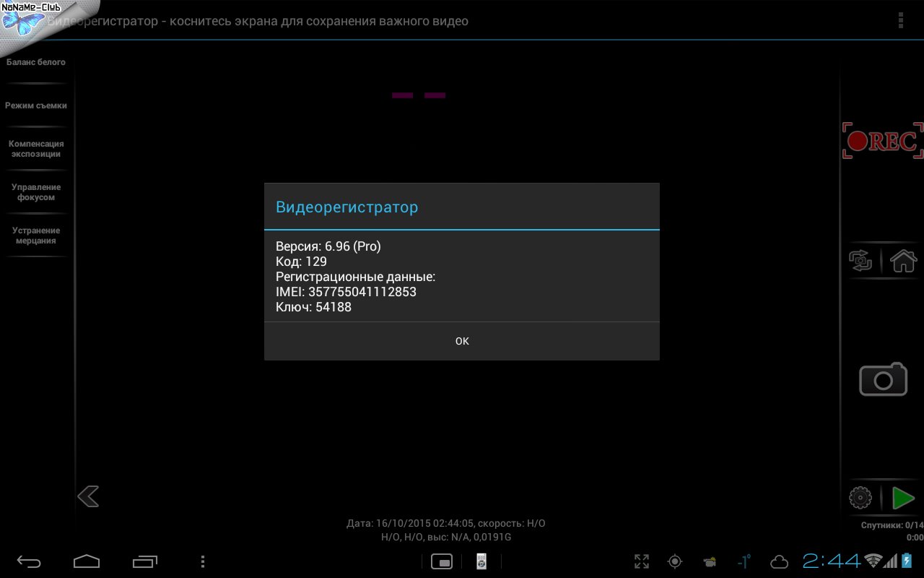Open Устранение мерцания setting
The image size is (924, 578).
click(x=36, y=236)
